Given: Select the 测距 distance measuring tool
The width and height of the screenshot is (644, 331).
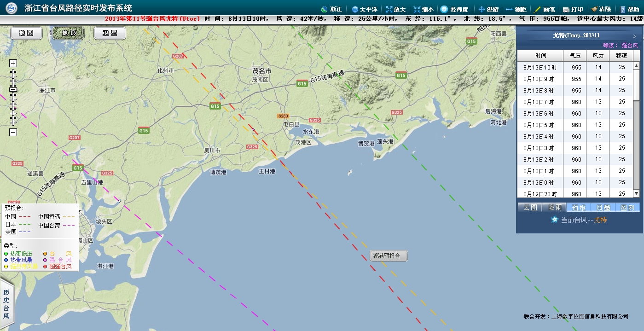Looking at the screenshot, I should (x=510, y=9).
